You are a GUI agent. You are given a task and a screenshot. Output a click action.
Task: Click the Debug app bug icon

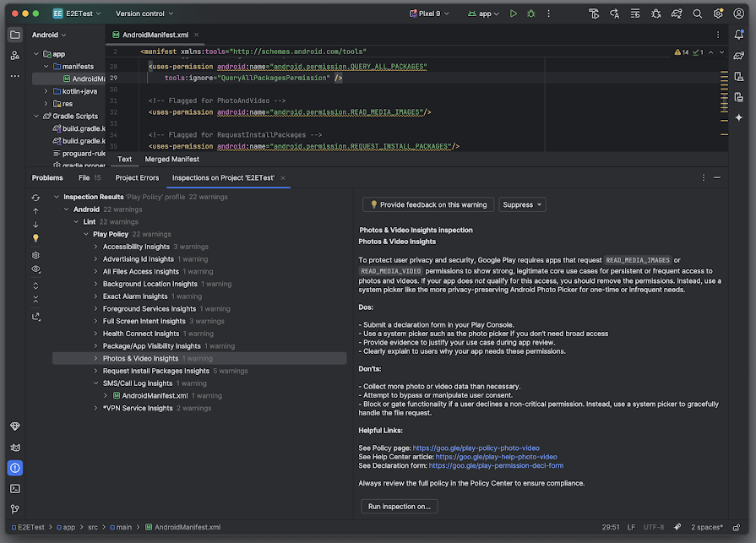point(530,14)
